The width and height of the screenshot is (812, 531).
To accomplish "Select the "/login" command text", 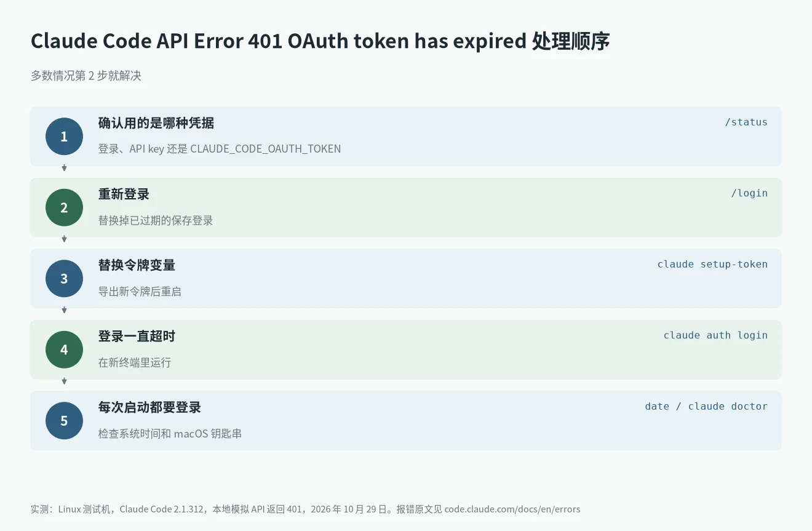I will 749,193.
